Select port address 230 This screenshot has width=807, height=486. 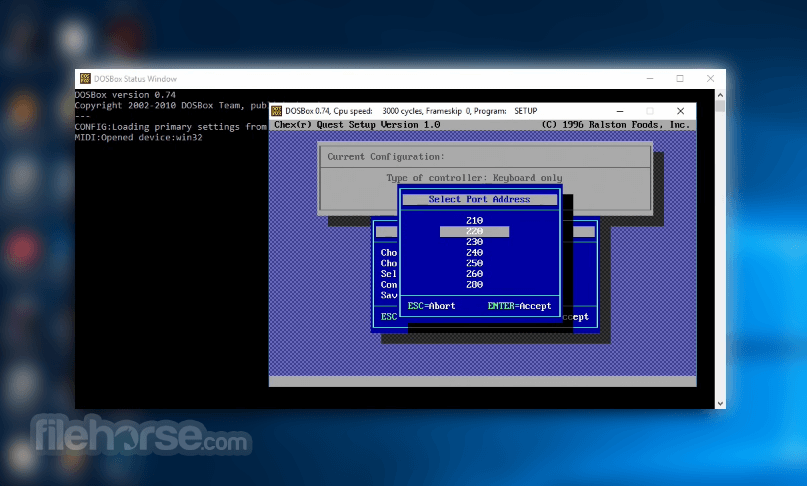pyautogui.click(x=474, y=242)
